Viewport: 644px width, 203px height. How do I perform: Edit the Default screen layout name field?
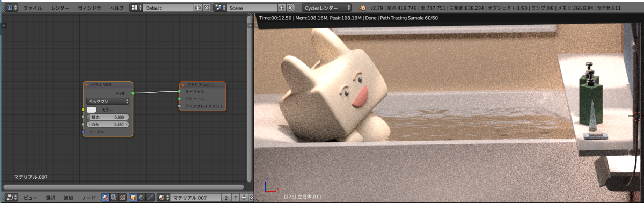click(168, 8)
